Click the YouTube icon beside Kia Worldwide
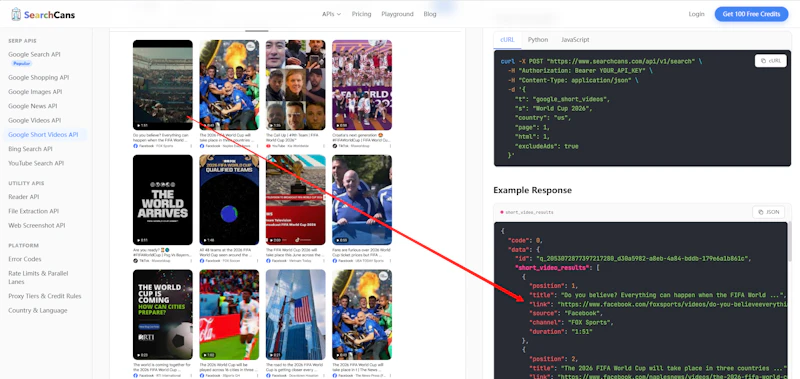This screenshot has height=379, width=800. pyautogui.click(x=268, y=146)
